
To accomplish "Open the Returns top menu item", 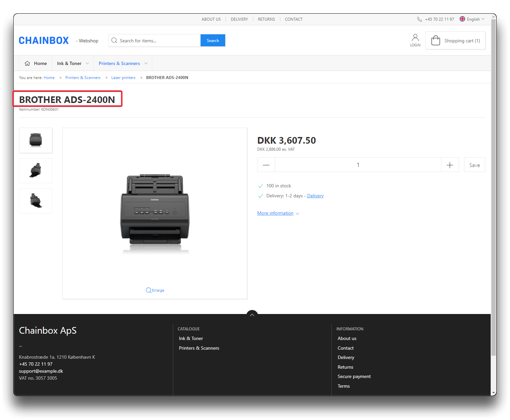I will [x=266, y=19].
